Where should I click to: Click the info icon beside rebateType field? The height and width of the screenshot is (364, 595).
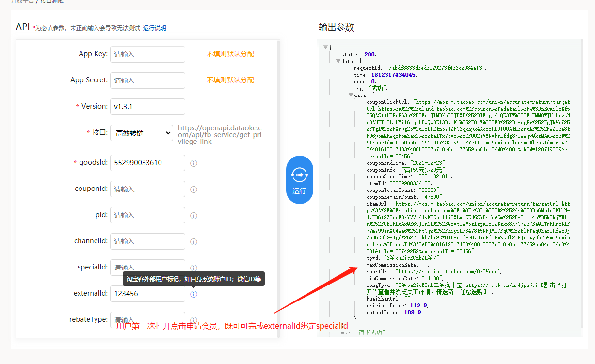(x=193, y=320)
